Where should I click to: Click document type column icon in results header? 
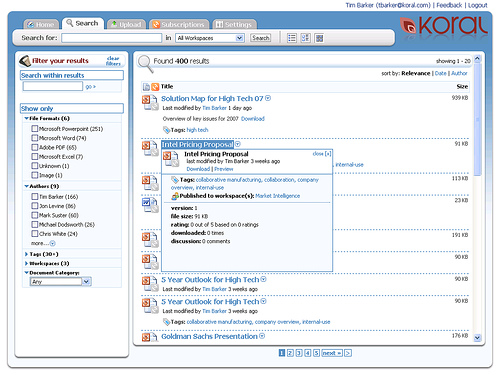(146, 87)
